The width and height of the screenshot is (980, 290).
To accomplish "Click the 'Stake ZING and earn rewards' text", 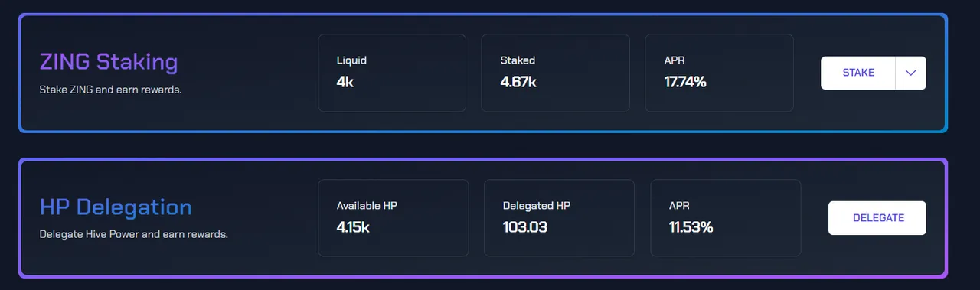I will pyautogui.click(x=110, y=90).
